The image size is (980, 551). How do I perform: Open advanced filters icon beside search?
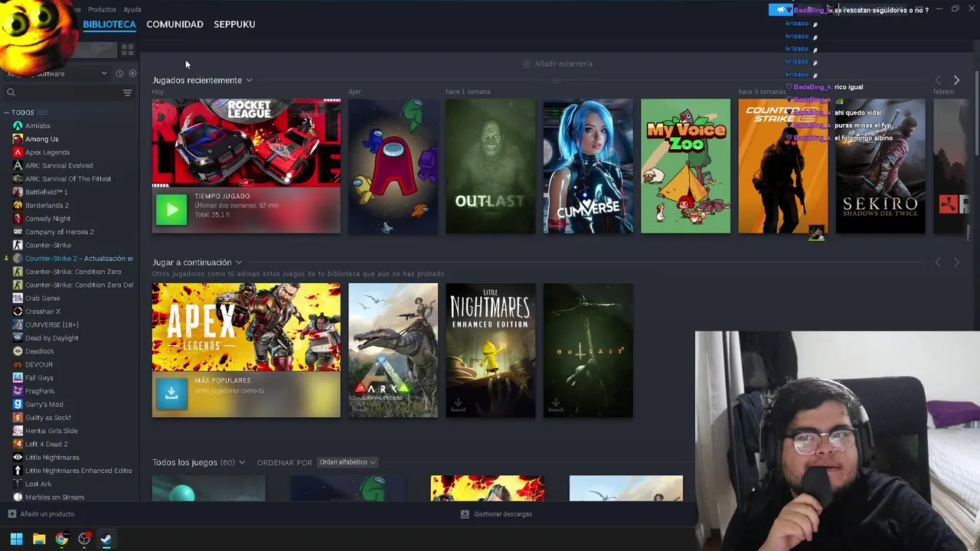[x=128, y=93]
